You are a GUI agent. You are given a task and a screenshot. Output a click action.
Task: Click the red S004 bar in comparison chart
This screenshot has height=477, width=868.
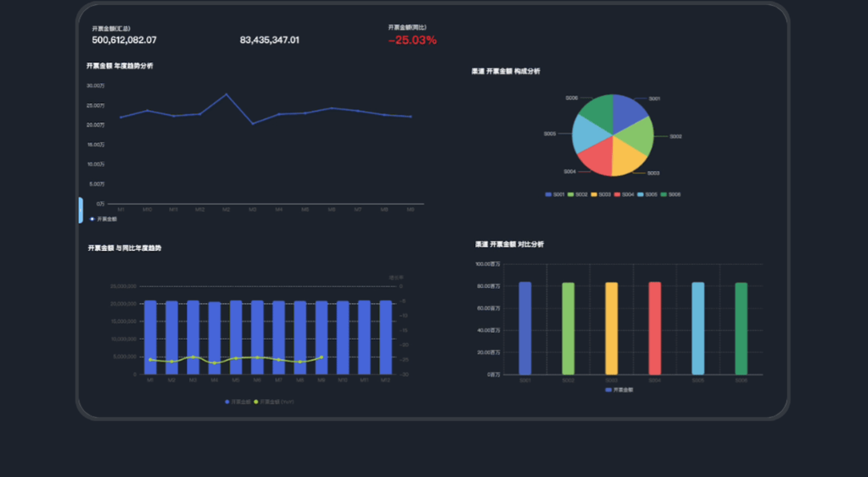click(x=654, y=328)
